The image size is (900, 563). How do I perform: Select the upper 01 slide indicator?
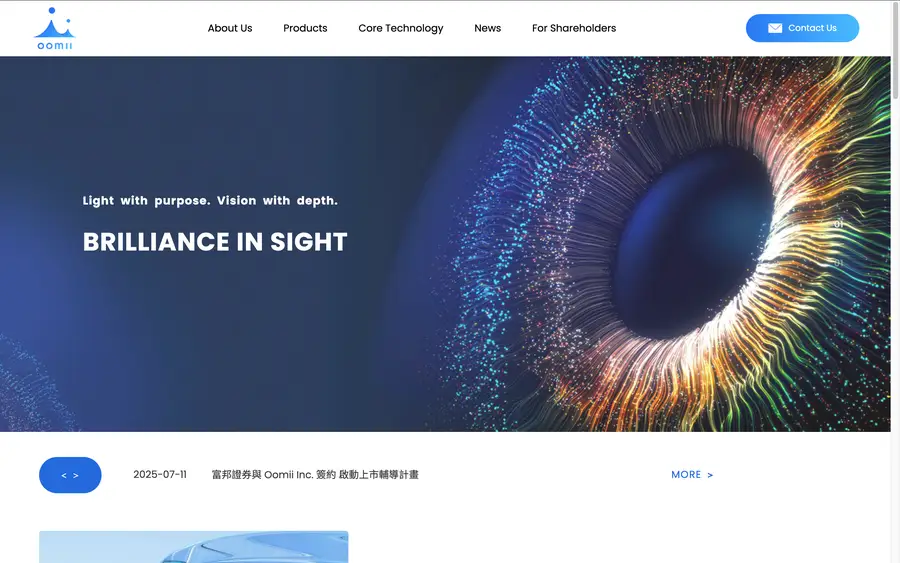[x=839, y=224]
